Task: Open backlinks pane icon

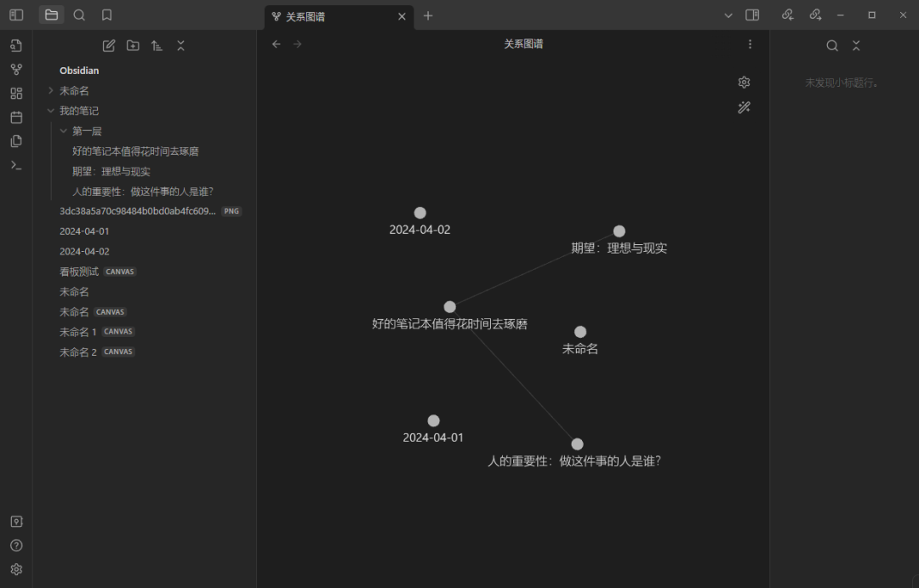Action: click(x=787, y=14)
